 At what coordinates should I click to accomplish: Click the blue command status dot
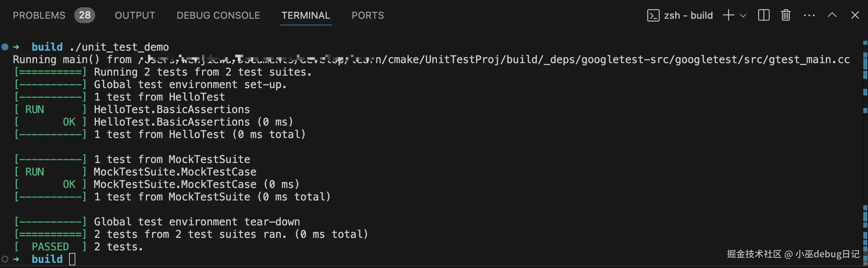[x=5, y=47]
